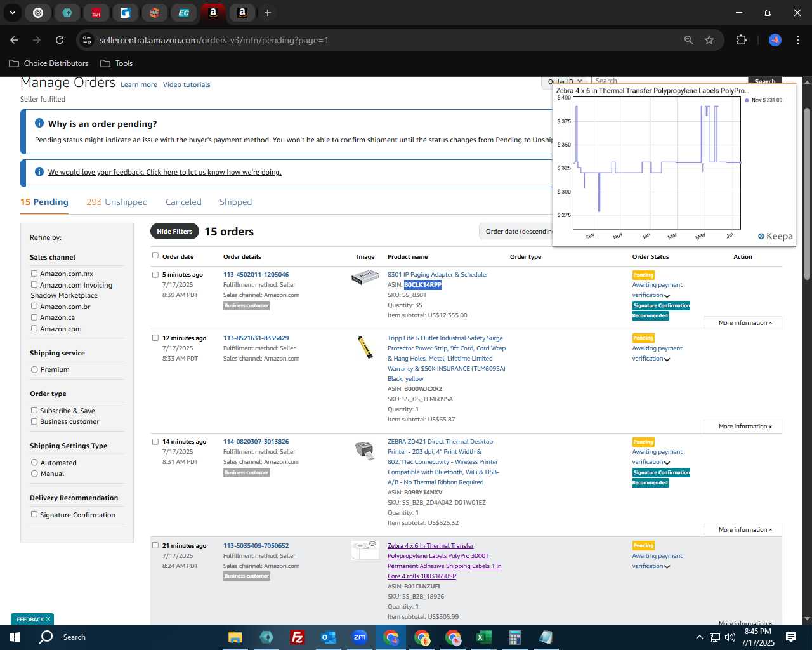Toggle Amazon.ca filter checkbox
The height and width of the screenshot is (650, 812).
pos(34,317)
